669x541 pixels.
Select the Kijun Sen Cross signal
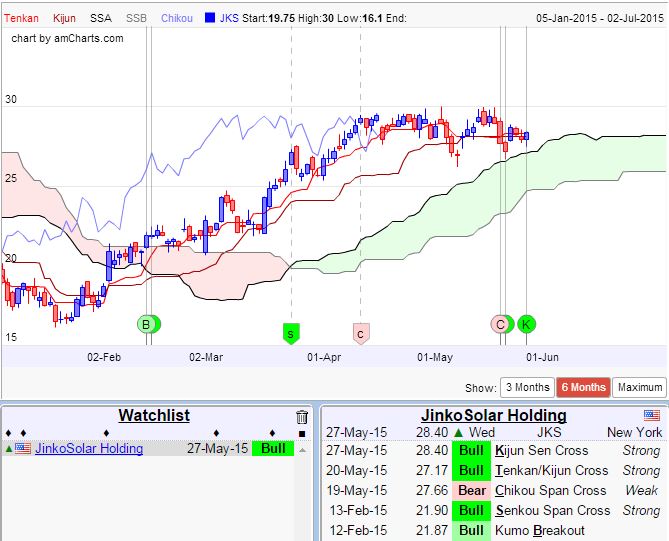[x=541, y=451]
